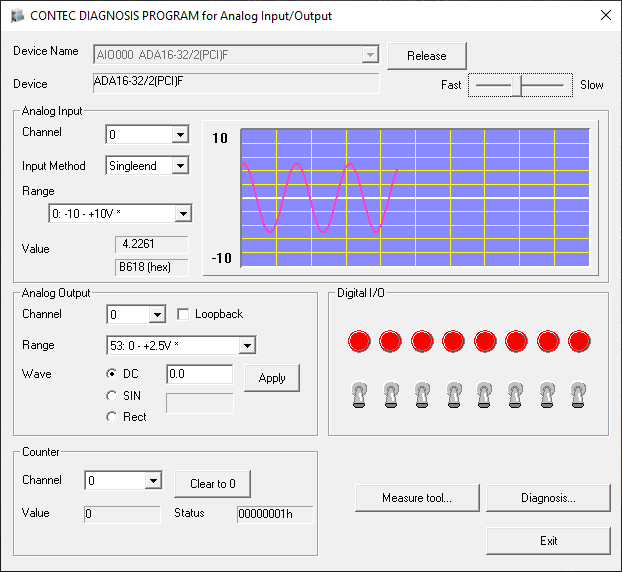Click the Slow label beside the slider
The width and height of the screenshot is (622, 572).
click(x=591, y=85)
